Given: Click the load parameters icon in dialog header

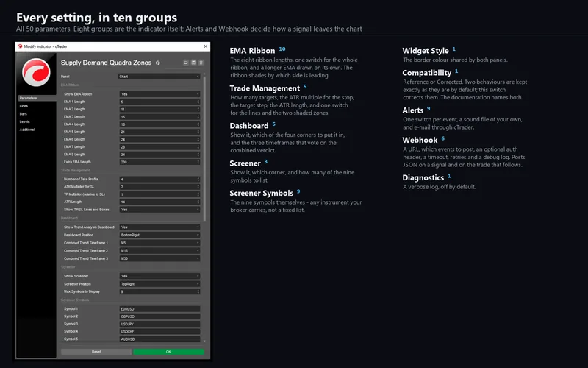Looking at the screenshot, I should click(186, 63).
